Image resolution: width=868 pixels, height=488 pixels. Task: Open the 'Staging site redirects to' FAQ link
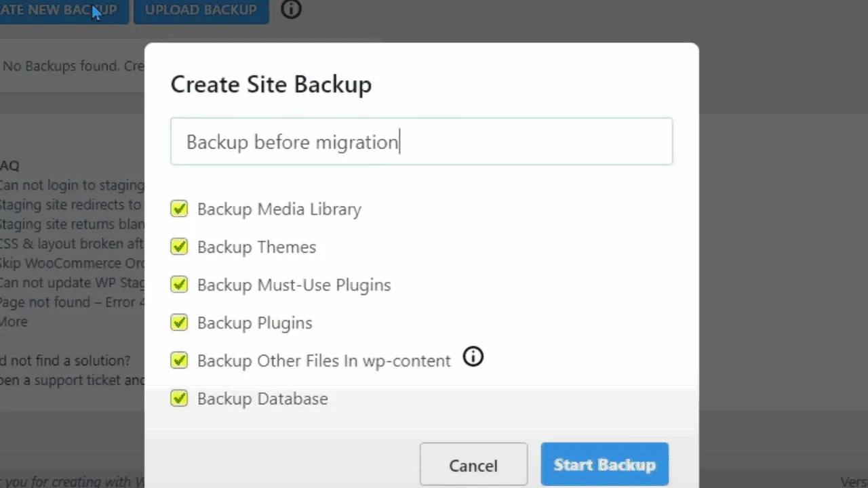point(72,205)
